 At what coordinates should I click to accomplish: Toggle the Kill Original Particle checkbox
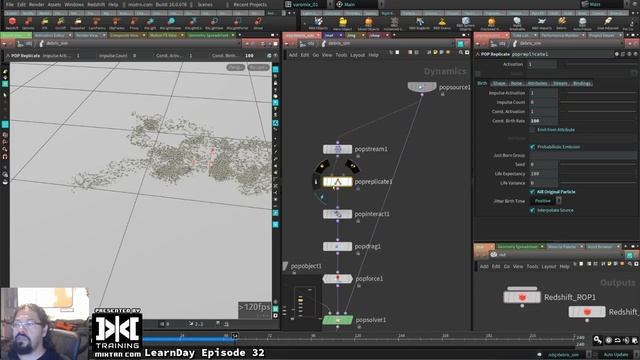[x=532, y=192]
